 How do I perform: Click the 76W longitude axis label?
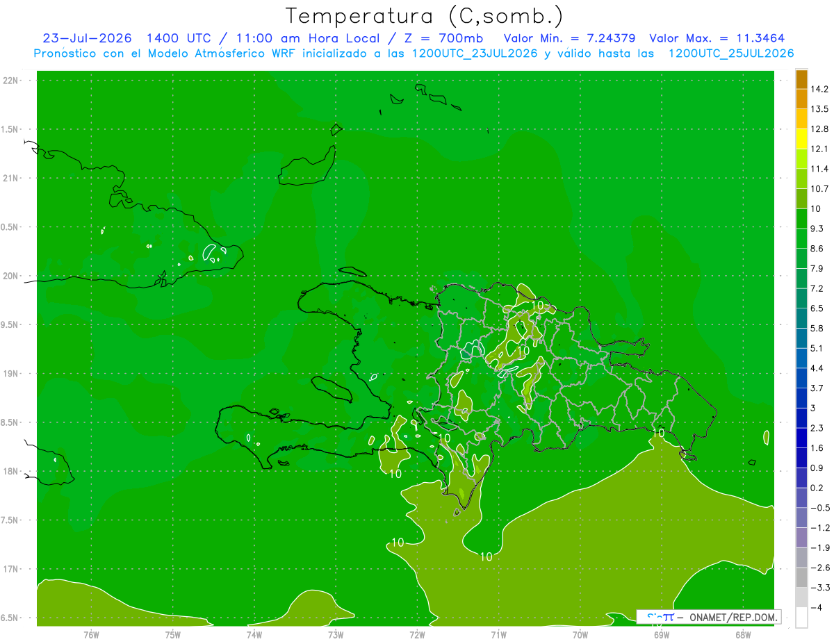pos(91,634)
